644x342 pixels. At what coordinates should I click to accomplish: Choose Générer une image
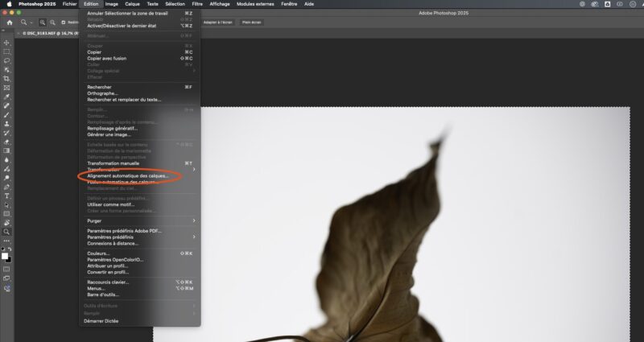click(139, 134)
